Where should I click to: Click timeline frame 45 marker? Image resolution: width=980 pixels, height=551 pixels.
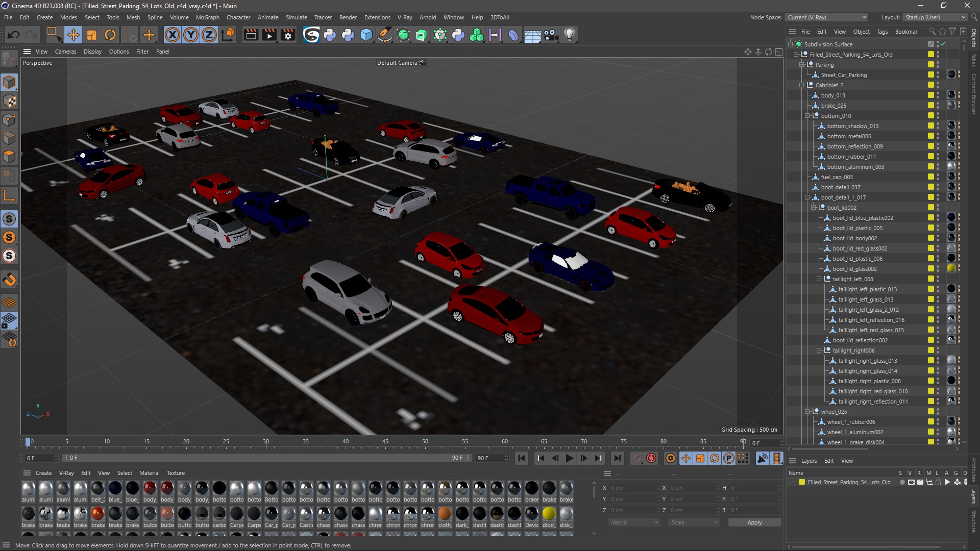pyautogui.click(x=385, y=442)
